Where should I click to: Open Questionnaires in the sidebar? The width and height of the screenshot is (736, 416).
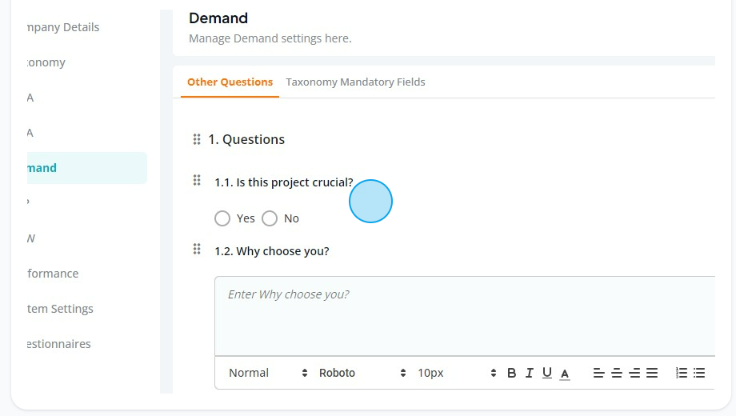[59, 344]
